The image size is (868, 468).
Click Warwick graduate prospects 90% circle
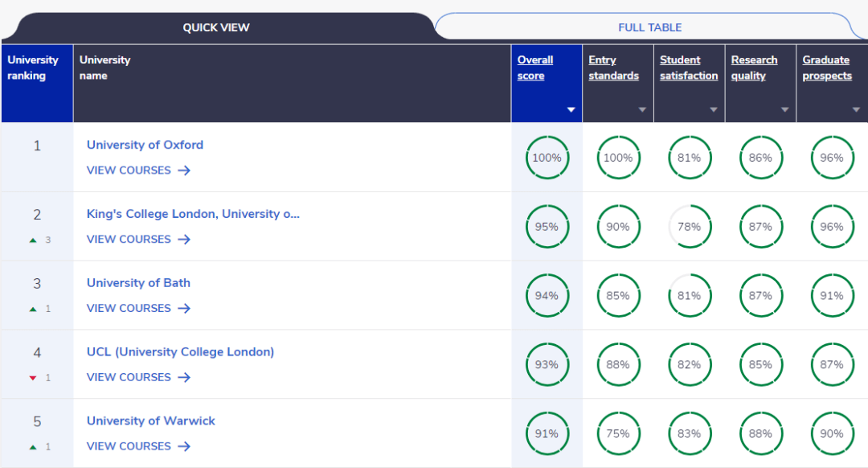tap(832, 433)
